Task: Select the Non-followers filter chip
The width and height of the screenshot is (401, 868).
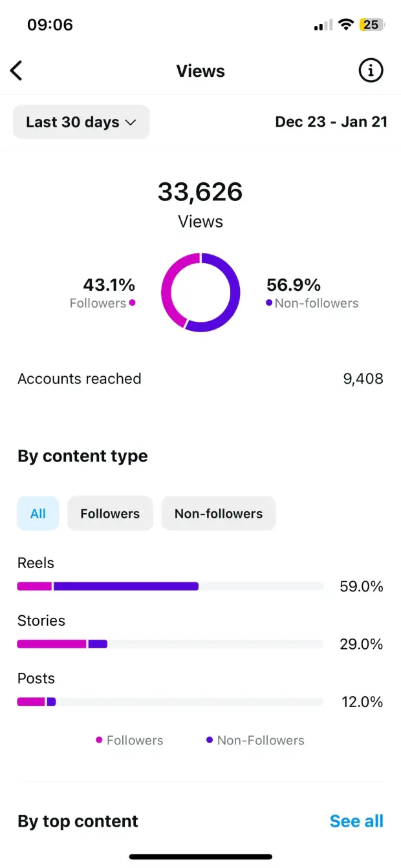Action: pos(219,514)
